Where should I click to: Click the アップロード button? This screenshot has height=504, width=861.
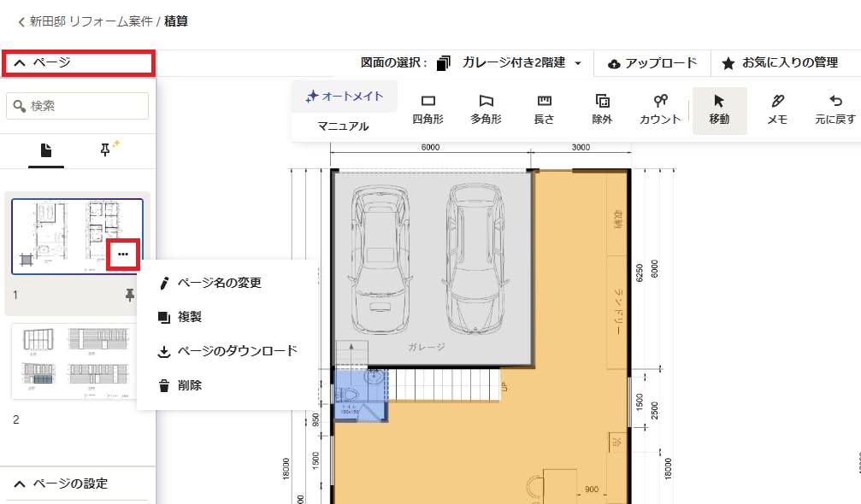point(652,63)
